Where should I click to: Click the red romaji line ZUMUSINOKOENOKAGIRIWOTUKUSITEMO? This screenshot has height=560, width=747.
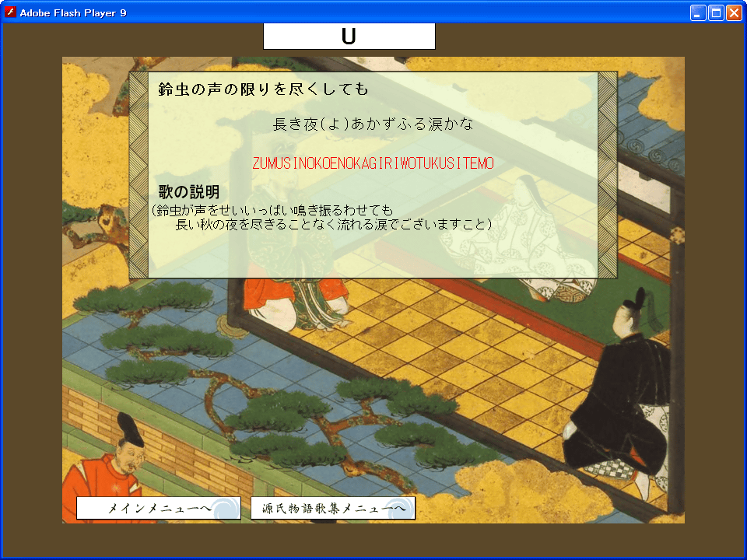point(373,163)
